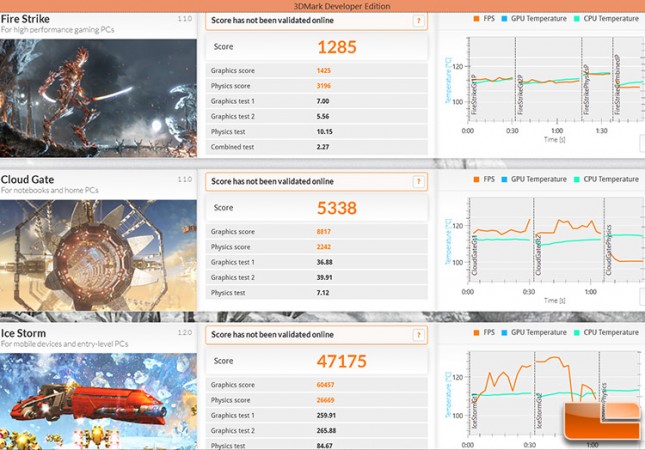Click the Fire Strike preview thumbnail

(x=98, y=98)
